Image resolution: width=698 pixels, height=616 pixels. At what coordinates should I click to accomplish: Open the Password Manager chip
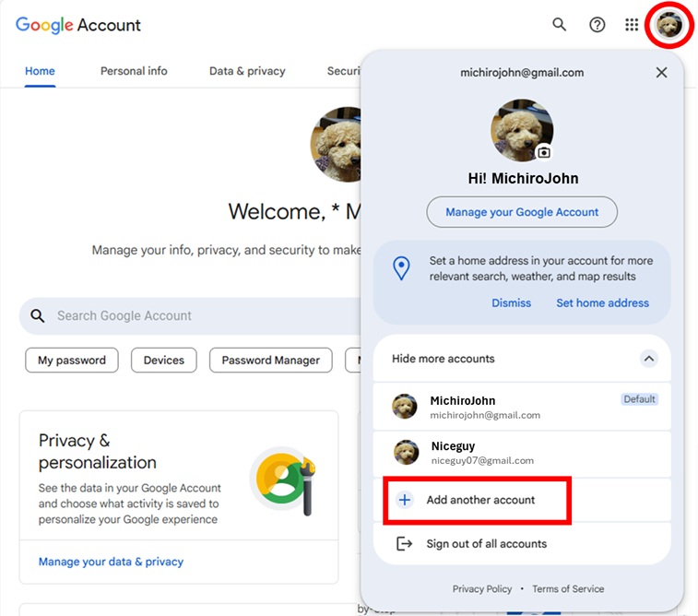(270, 361)
